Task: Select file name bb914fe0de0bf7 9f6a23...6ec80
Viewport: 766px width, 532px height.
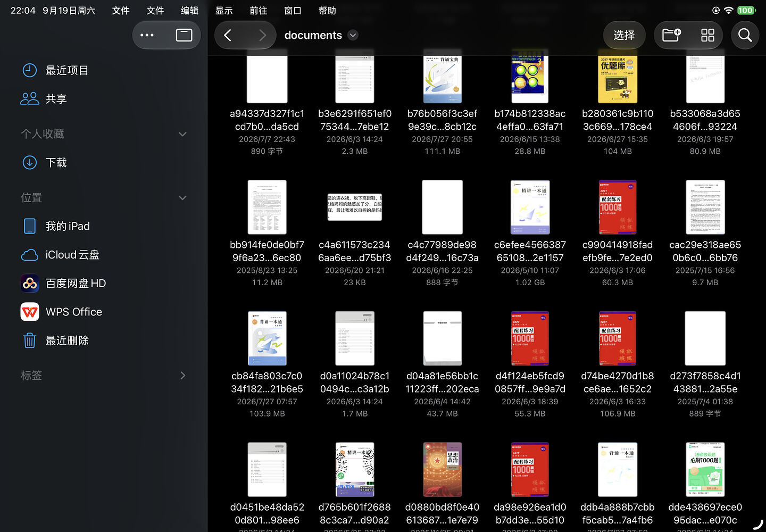Action: point(267,251)
